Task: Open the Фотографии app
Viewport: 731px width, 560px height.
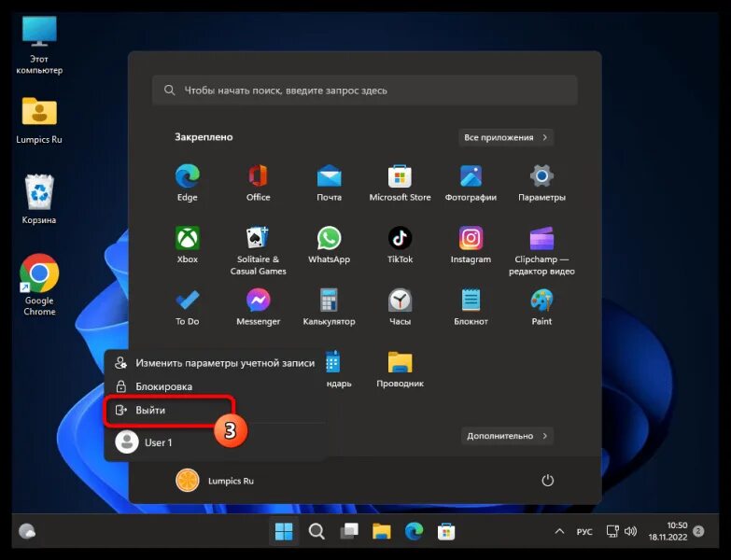Action: pos(471,182)
